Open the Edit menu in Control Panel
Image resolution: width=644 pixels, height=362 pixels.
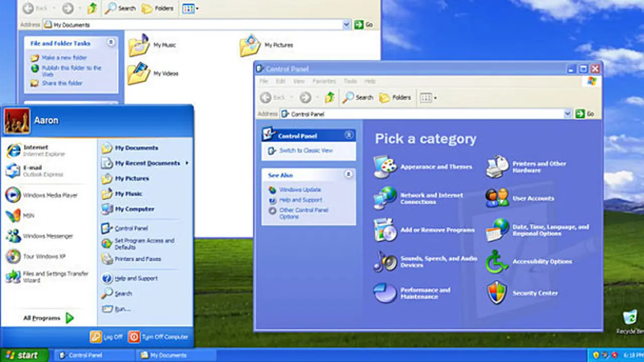tap(280, 81)
